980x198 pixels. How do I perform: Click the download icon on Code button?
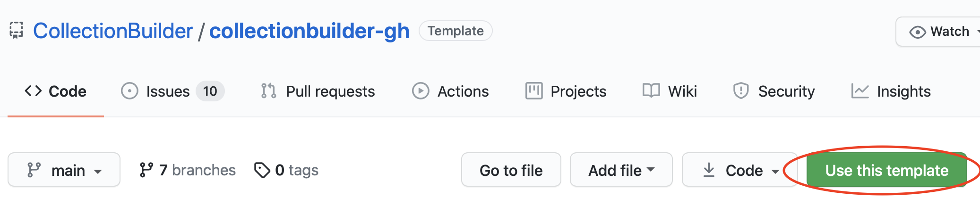click(709, 170)
